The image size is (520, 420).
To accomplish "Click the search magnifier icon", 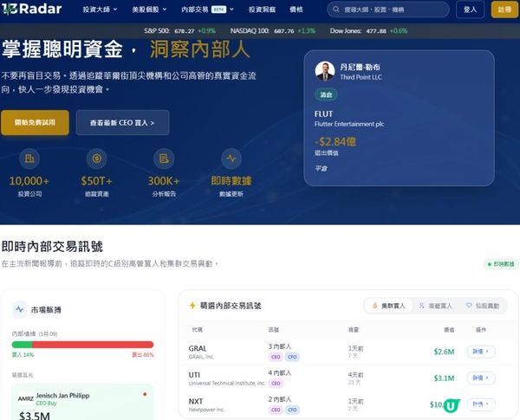I will coord(336,10).
